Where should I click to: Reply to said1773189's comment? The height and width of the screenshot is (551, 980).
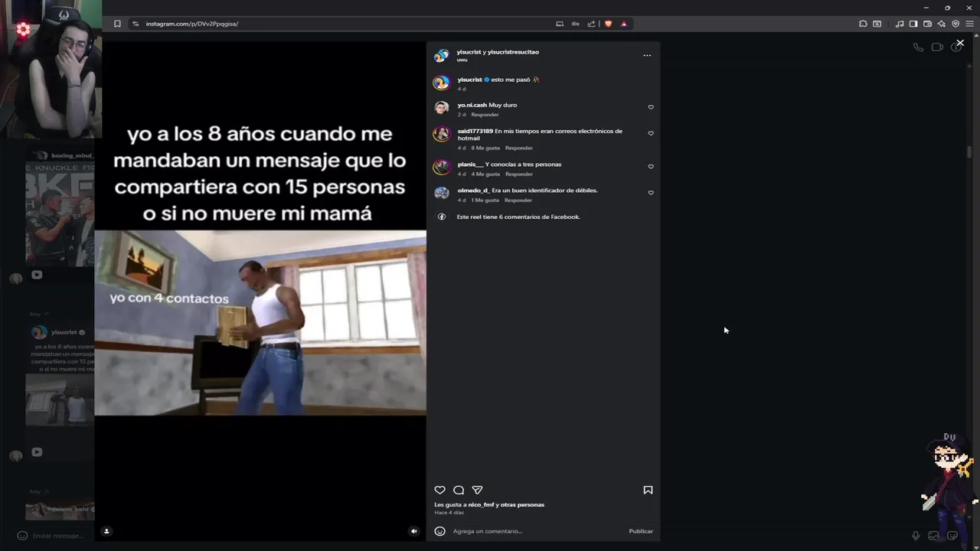(x=519, y=148)
